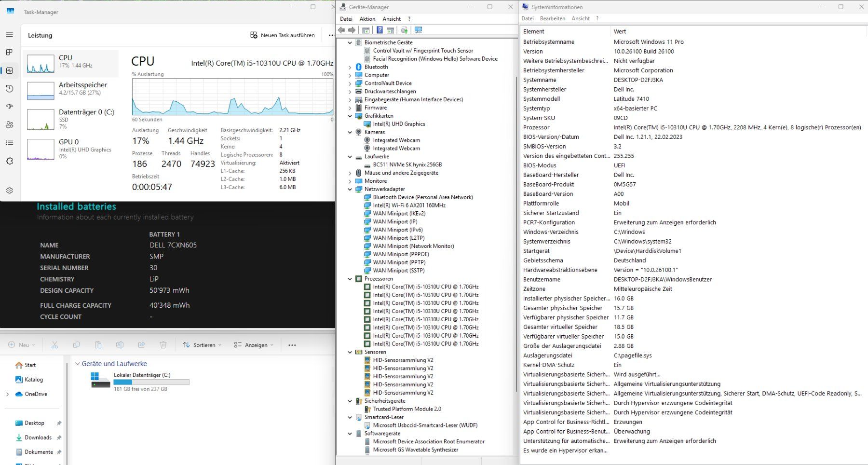This screenshot has height=465, width=868.
Task: Collapse Netzwerkadapter node
Action: [350, 189]
